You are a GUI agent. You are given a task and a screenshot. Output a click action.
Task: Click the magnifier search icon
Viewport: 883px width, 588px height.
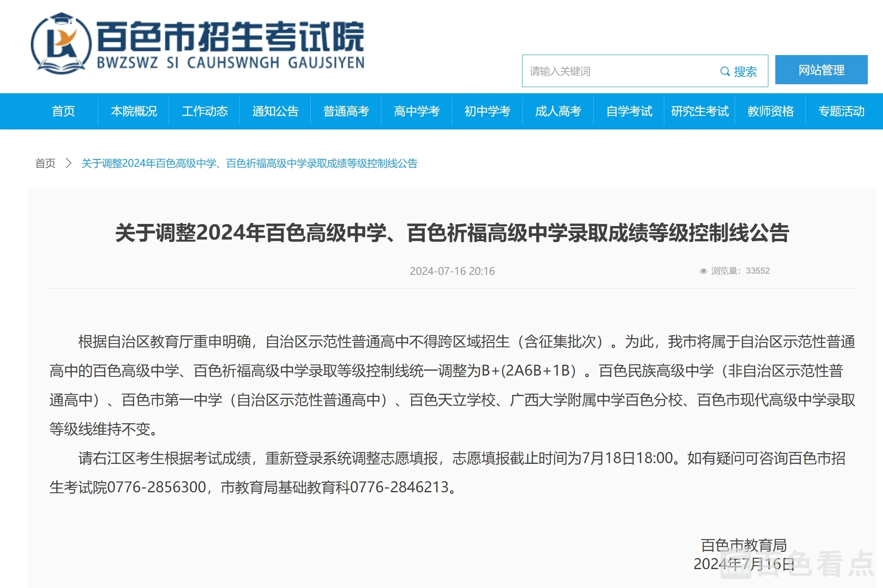point(724,71)
